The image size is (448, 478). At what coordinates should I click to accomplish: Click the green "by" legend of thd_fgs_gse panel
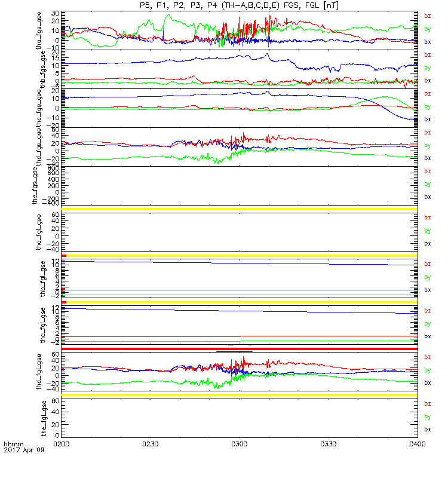click(428, 145)
